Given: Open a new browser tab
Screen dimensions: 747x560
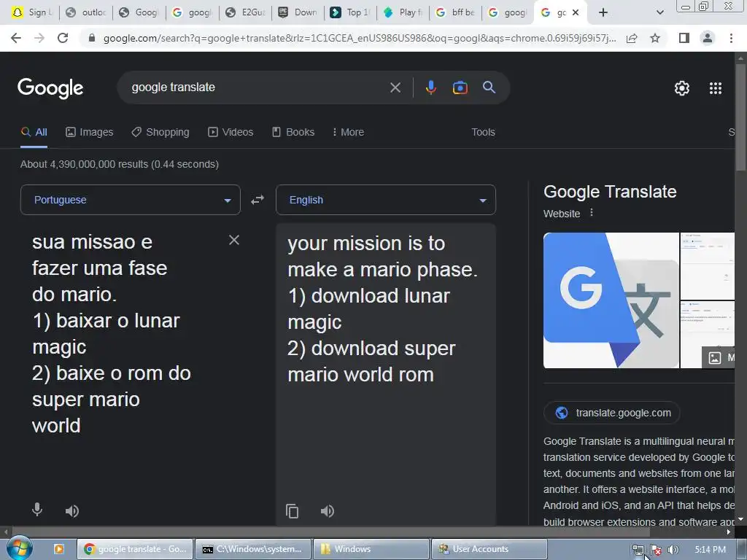Looking at the screenshot, I should click(603, 12).
